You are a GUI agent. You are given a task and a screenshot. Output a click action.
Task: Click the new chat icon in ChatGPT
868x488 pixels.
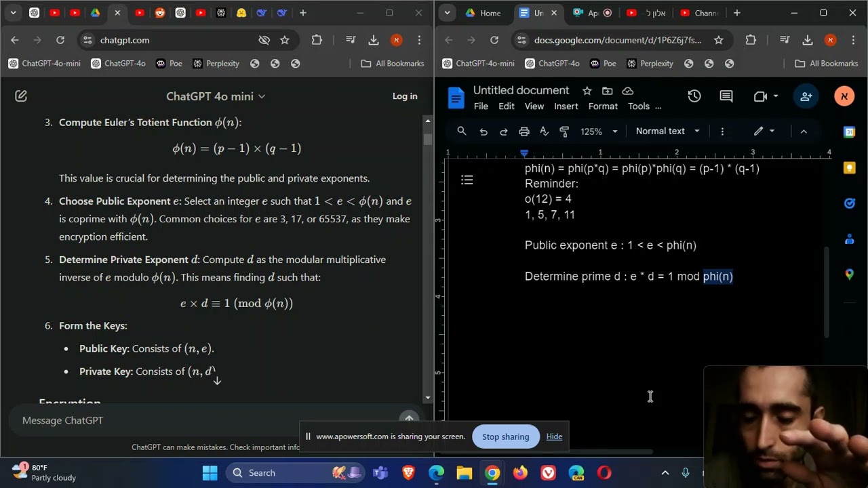pyautogui.click(x=21, y=96)
